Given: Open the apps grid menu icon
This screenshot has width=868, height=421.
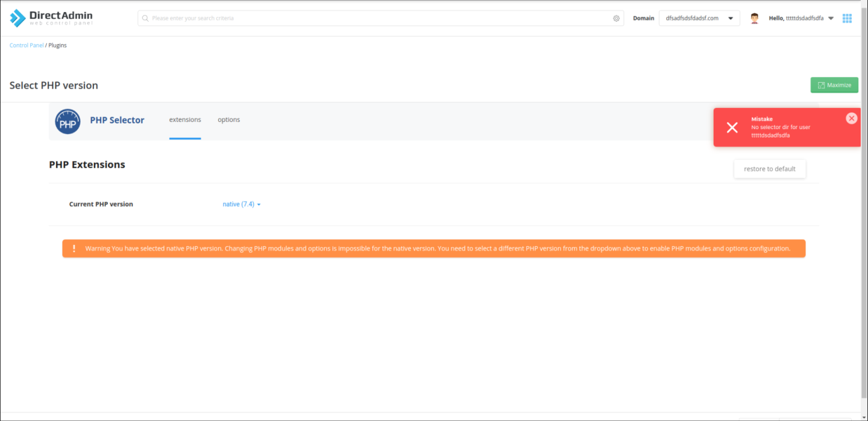Looking at the screenshot, I should (x=847, y=18).
